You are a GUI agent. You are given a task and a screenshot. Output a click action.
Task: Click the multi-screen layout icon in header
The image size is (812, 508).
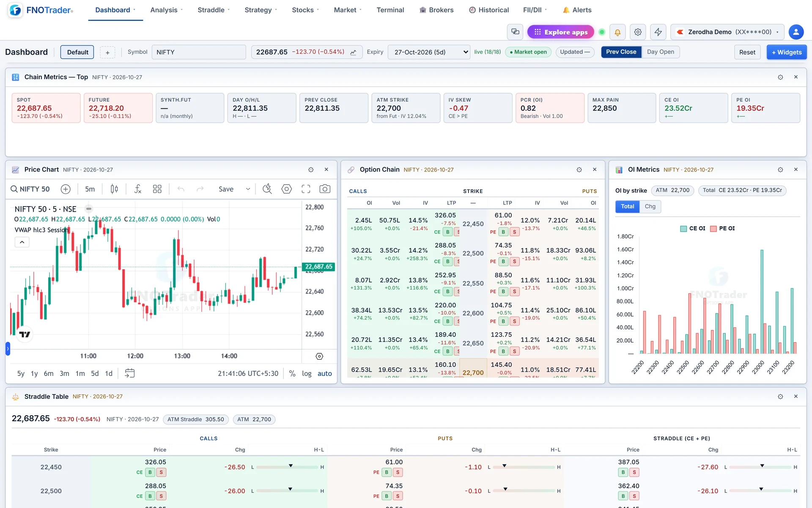(515, 32)
